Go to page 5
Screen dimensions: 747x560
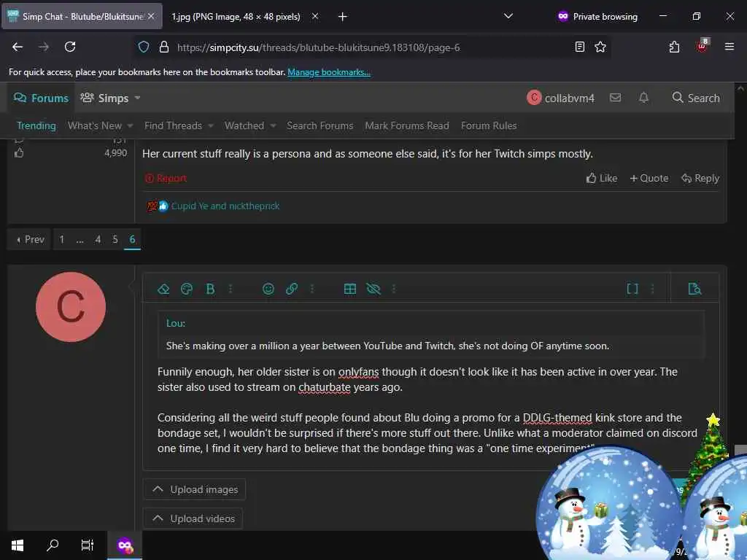click(x=115, y=239)
